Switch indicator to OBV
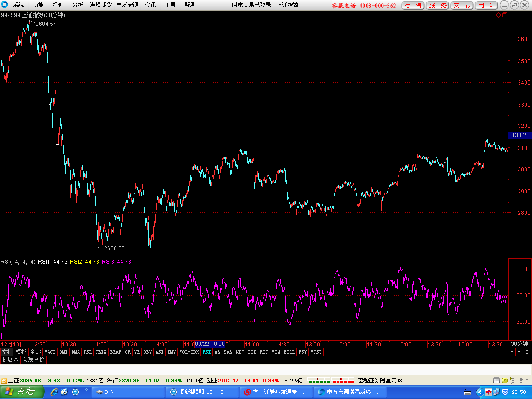 click(148, 352)
